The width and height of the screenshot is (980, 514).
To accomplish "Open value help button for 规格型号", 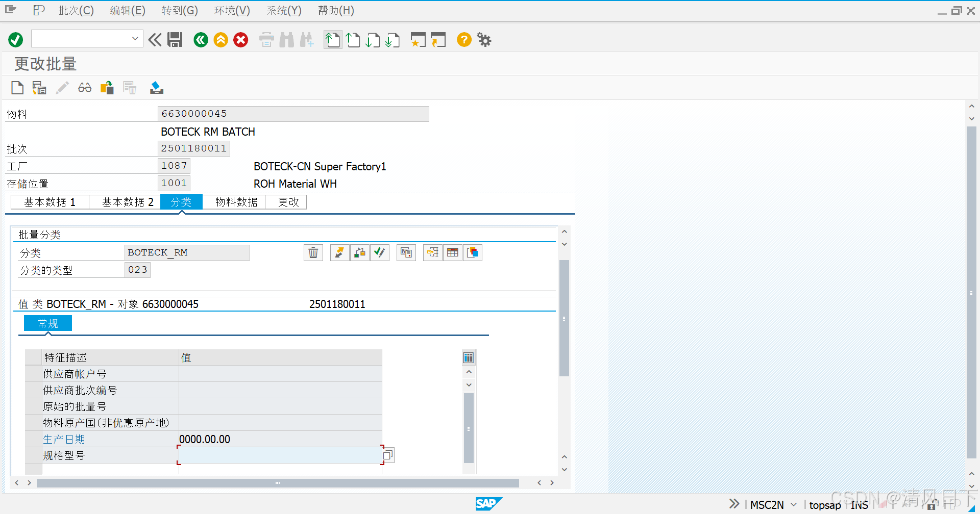I will (x=388, y=455).
